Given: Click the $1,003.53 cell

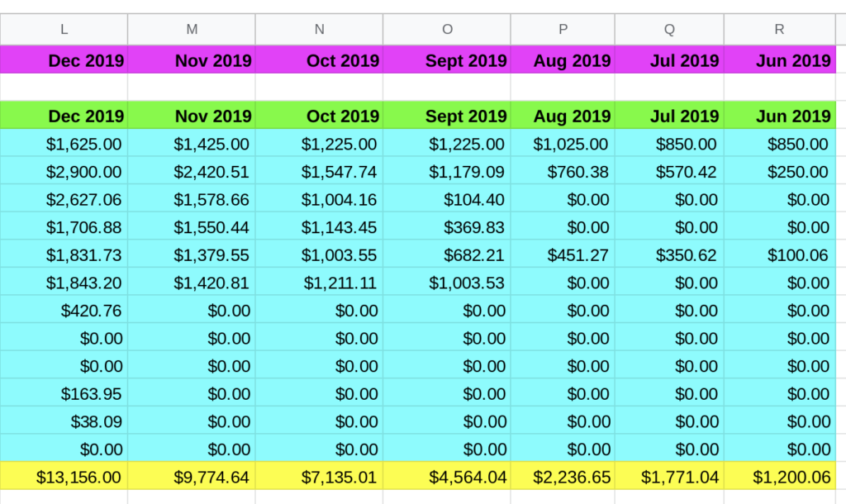Looking at the screenshot, I should click(447, 283).
